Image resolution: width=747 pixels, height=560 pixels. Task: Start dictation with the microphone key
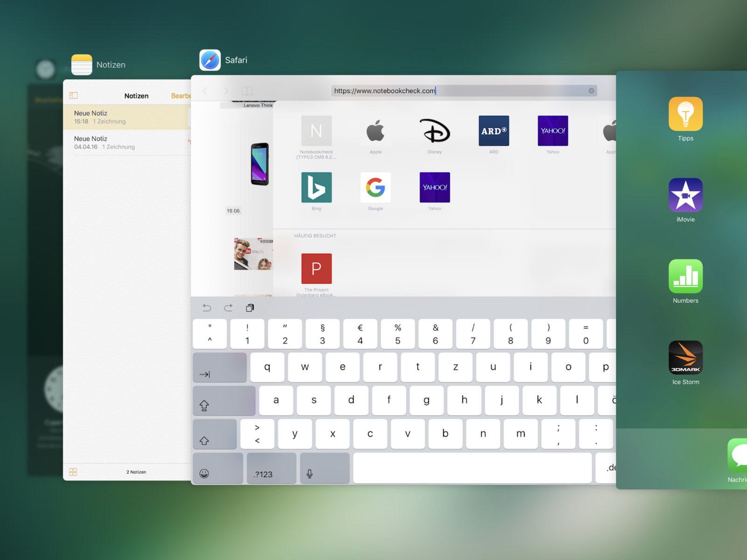click(325, 468)
